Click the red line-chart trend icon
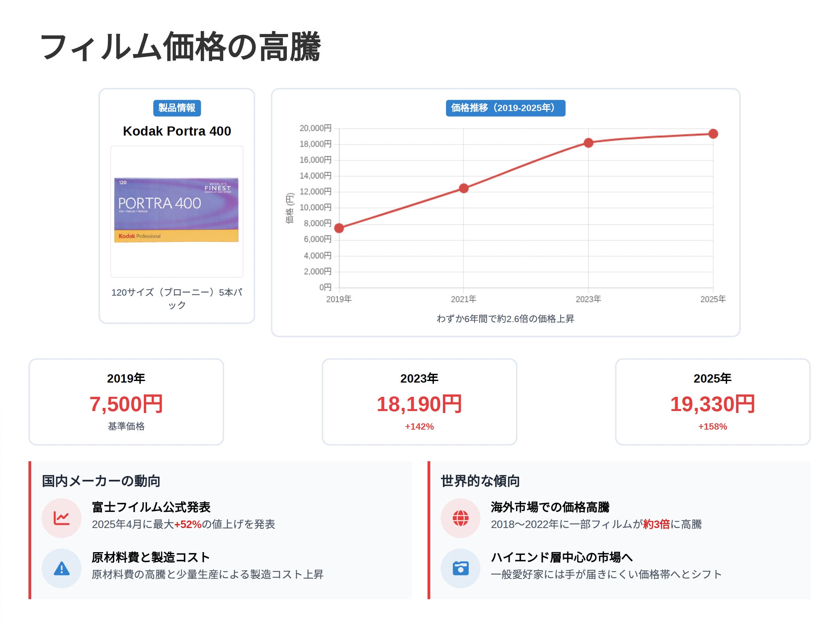This screenshot has width=840, height=630. tap(62, 518)
